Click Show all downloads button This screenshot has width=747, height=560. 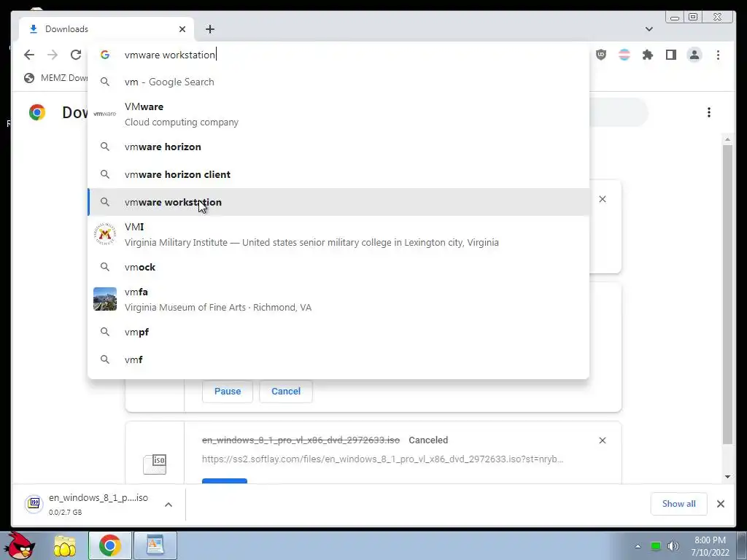(x=678, y=504)
